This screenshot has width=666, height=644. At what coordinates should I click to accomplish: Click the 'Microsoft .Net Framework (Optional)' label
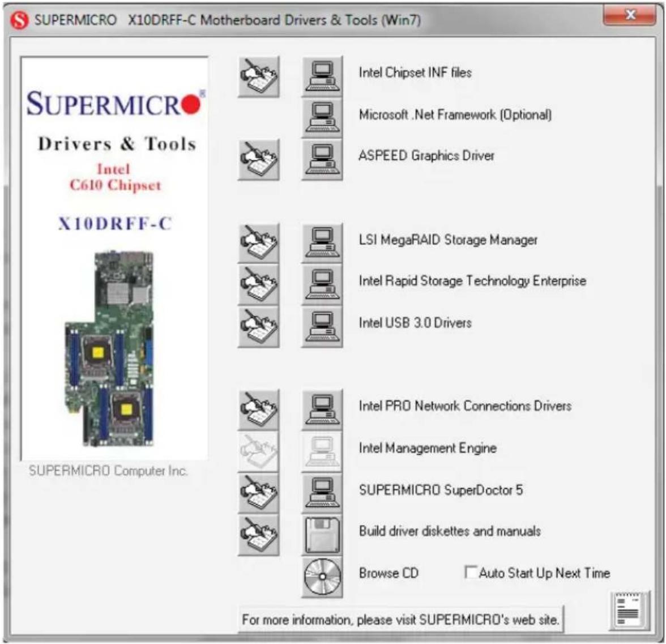pyautogui.click(x=455, y=114)
